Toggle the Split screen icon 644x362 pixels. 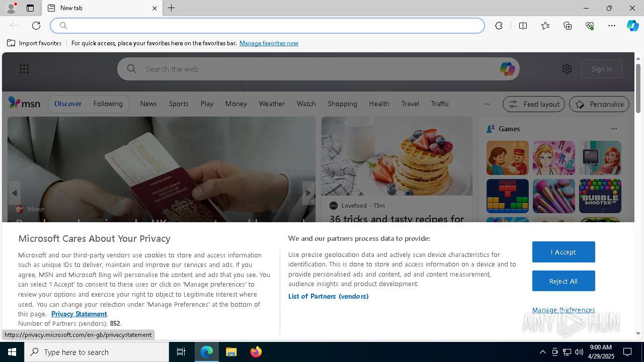(523, 26)
